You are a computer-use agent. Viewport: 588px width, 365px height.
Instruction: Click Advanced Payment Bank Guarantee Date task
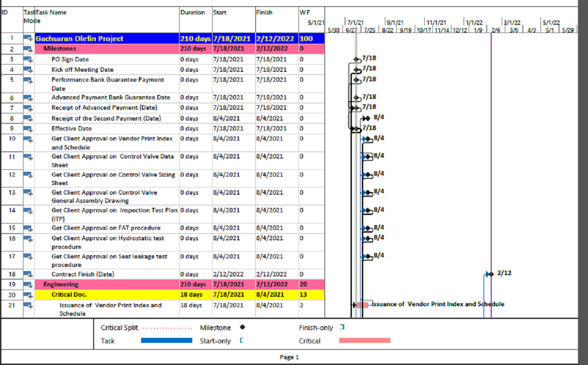click(111, 97)
